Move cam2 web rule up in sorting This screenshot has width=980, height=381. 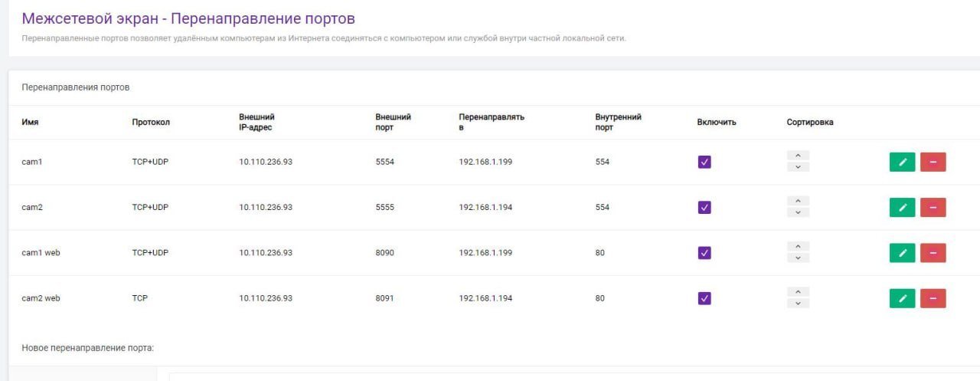(798, 292)
